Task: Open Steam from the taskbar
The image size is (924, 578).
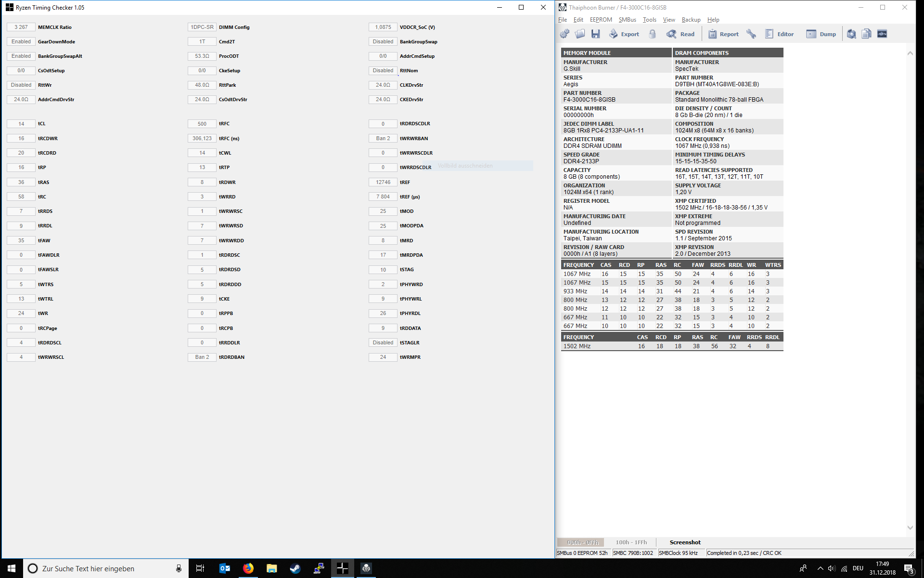Action: [295, 568]
